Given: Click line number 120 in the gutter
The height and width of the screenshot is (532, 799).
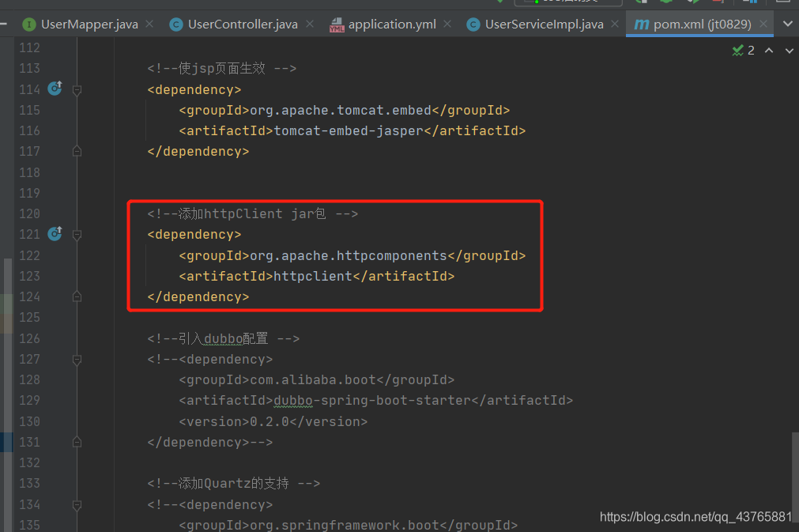Looking at the screenshot, I should click(x=29, y=213).
